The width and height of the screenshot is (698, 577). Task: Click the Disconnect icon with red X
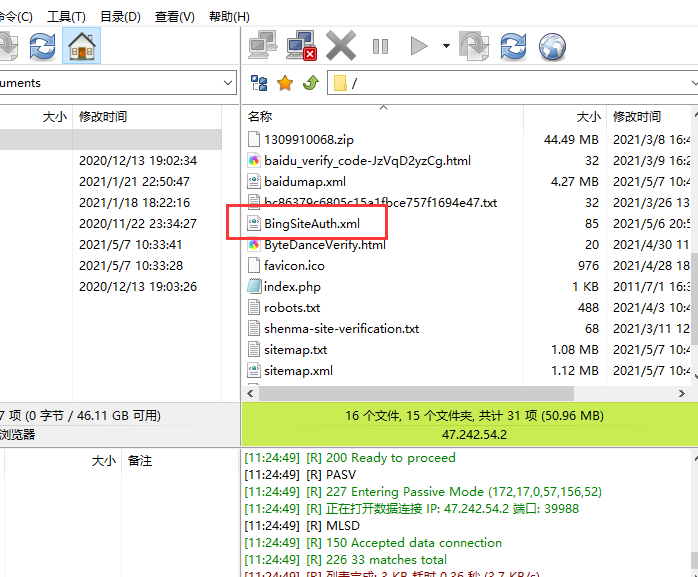[x=301, y=46]
